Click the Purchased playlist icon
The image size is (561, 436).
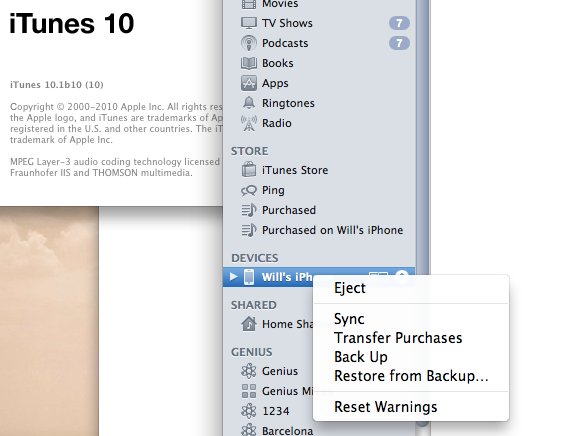click(x=249, y=210)
